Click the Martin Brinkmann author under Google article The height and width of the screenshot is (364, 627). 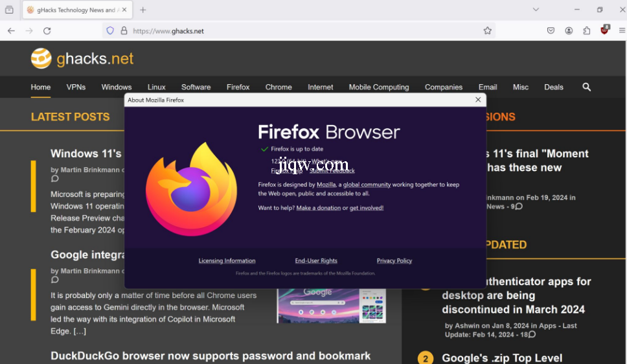pyautogui.click(x=90, y=271)
